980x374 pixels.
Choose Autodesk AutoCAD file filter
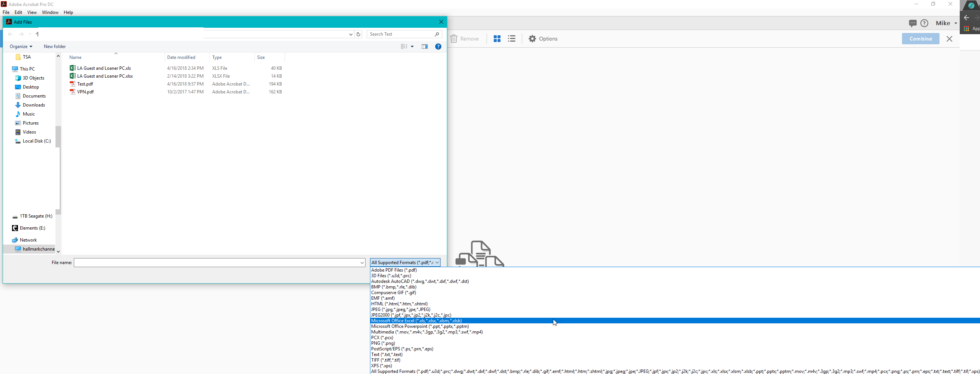click(420, 282)
